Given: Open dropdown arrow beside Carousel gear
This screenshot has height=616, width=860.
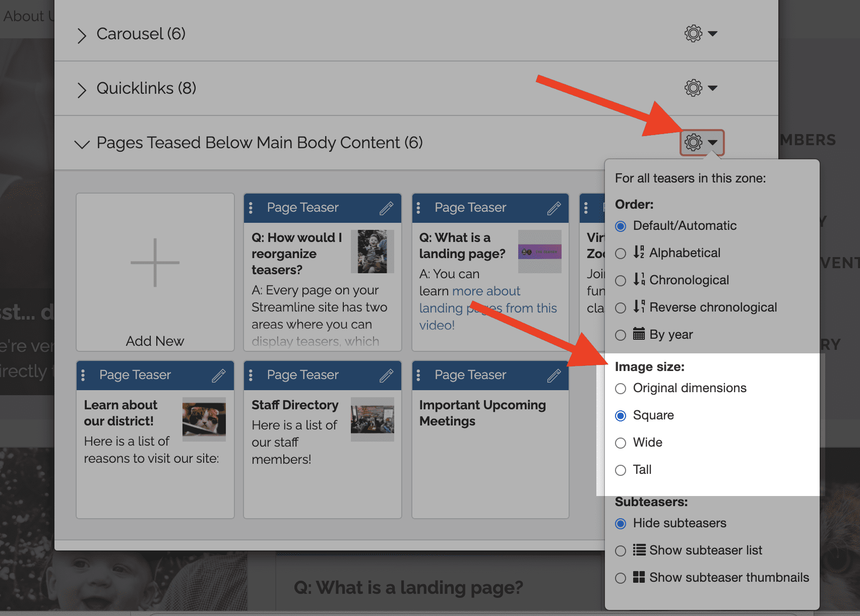Looking at the screenshot, I should 713,34.
